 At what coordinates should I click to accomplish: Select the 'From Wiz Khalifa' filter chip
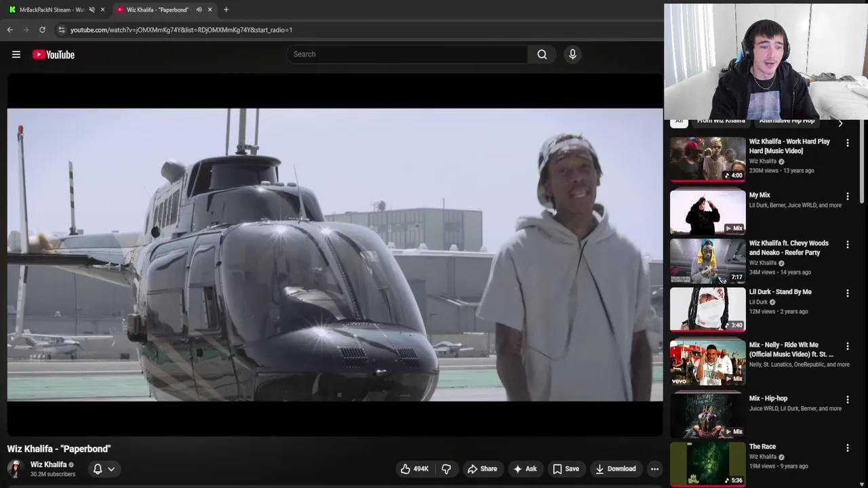tap(721, 122)
